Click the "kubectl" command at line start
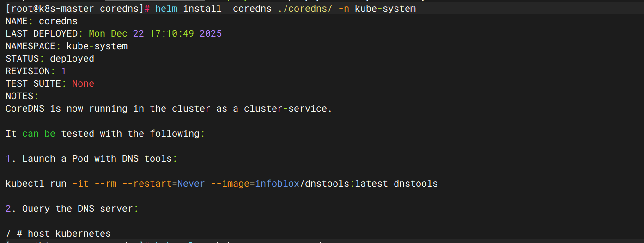 (25, 184)
